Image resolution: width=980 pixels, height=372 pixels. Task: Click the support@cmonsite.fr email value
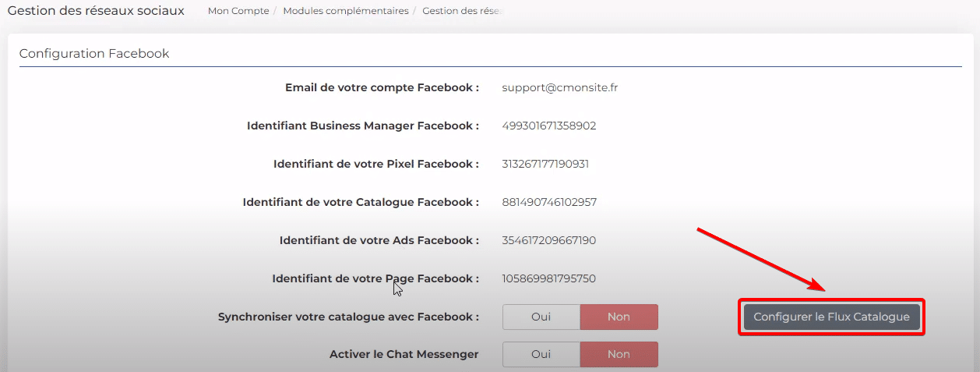click(560, 87)
